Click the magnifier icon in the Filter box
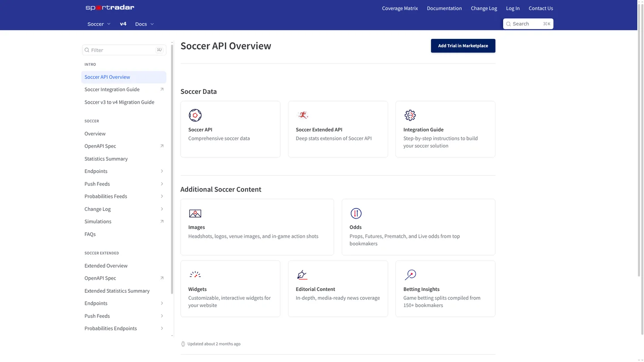This screenshot has width=644, height=362. coord(87,50)
